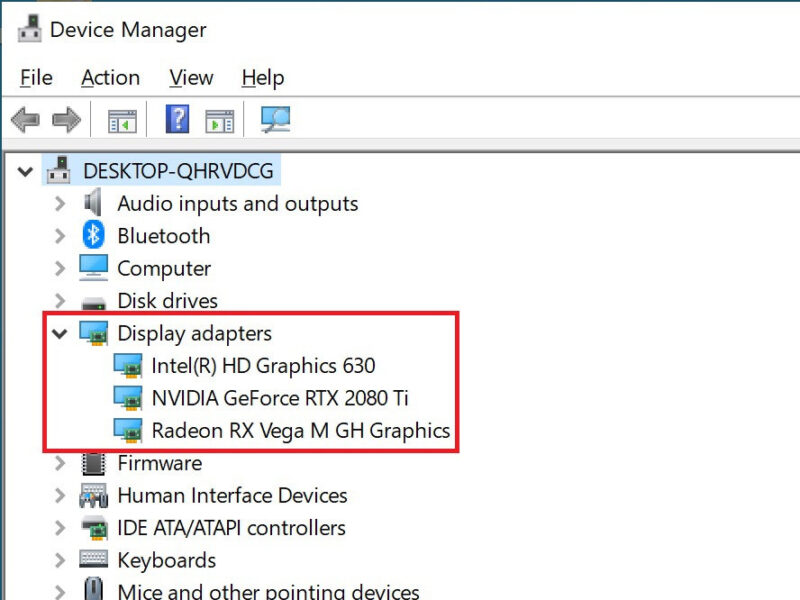Screen dimensions: 800x600
Task: Collapse the Display adapters node
Action: pyautogui.click(x=60, y=334)
